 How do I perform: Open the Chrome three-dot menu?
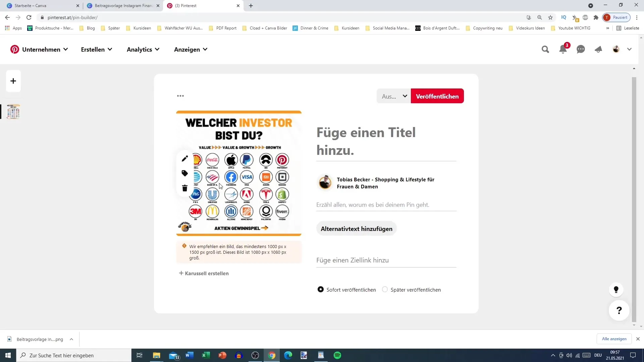pos(637,17)
